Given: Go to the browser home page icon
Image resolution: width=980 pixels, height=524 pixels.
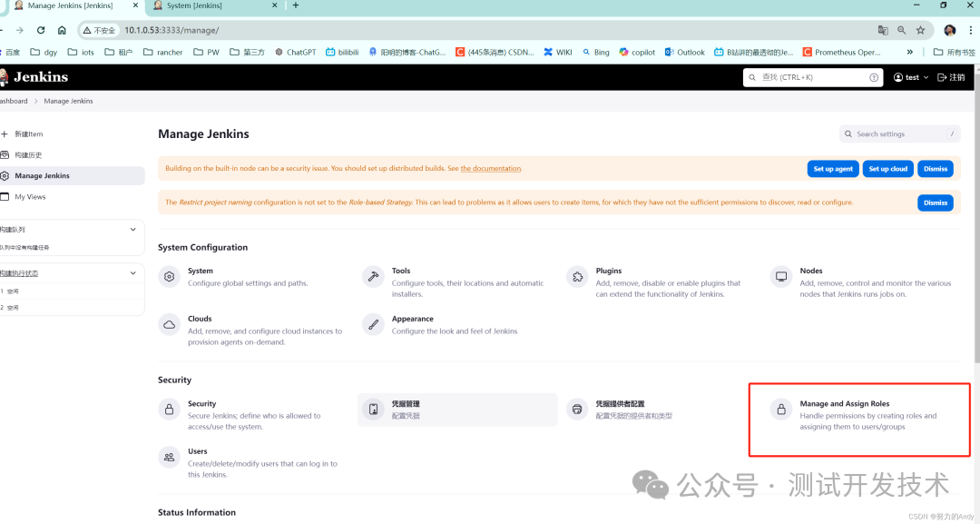Looking at the screenshot, I should pos(62,30).
